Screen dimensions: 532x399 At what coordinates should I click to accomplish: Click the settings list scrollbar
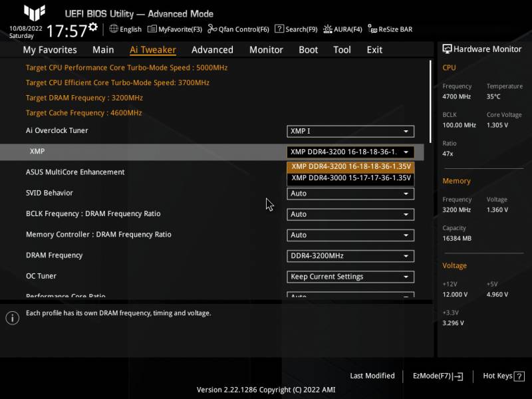(430, 102)
